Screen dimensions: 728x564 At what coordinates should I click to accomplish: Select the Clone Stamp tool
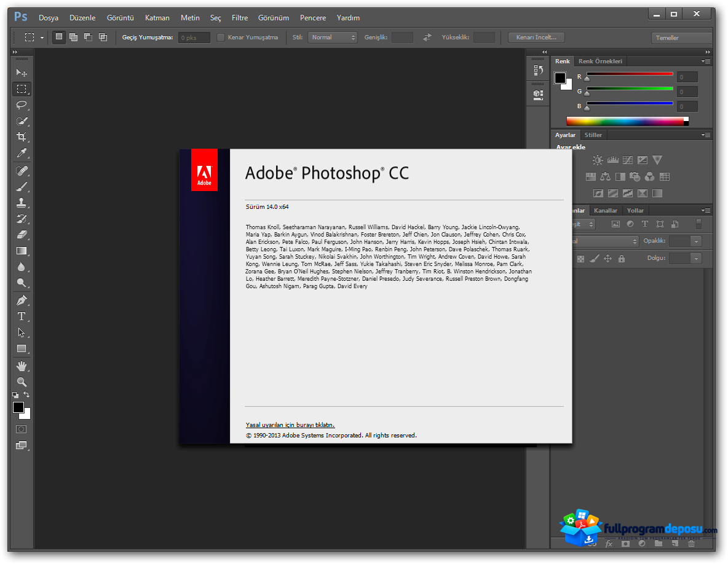pyautogui.click(x=22, y=203)
